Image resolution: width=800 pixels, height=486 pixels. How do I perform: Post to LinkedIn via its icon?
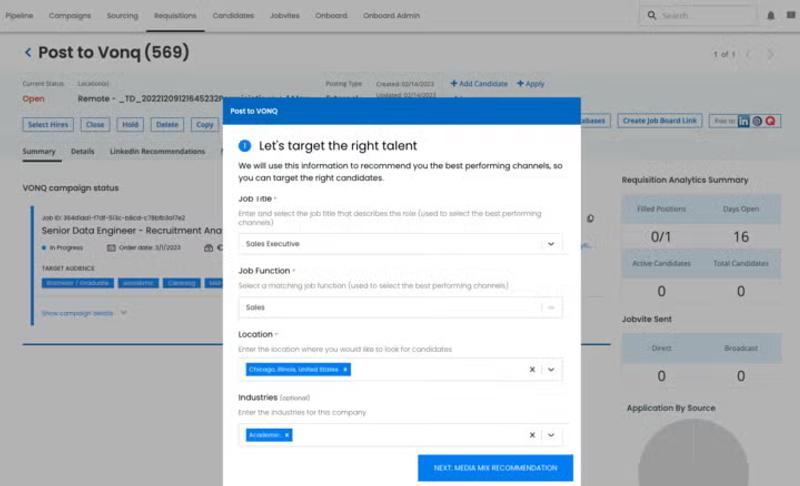point(743,121)
